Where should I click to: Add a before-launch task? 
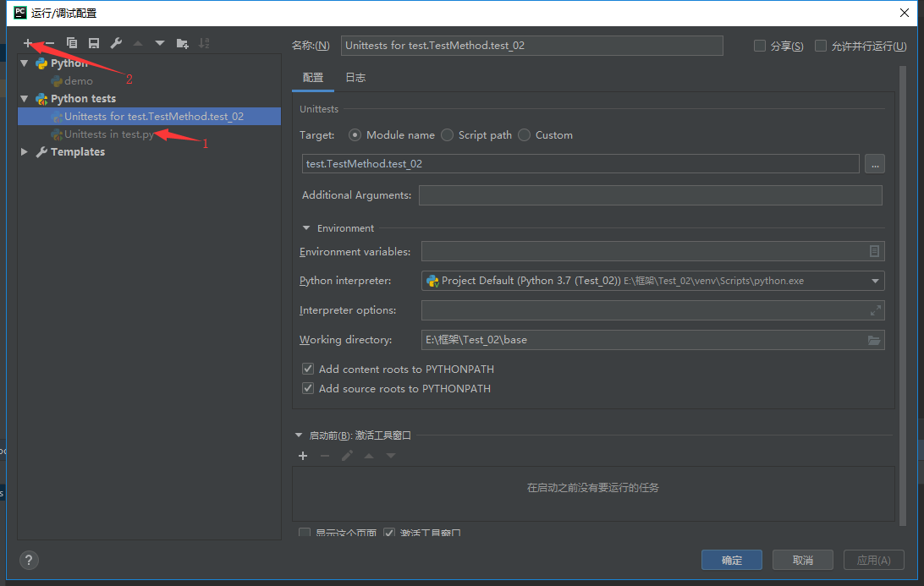coord(303,456)
